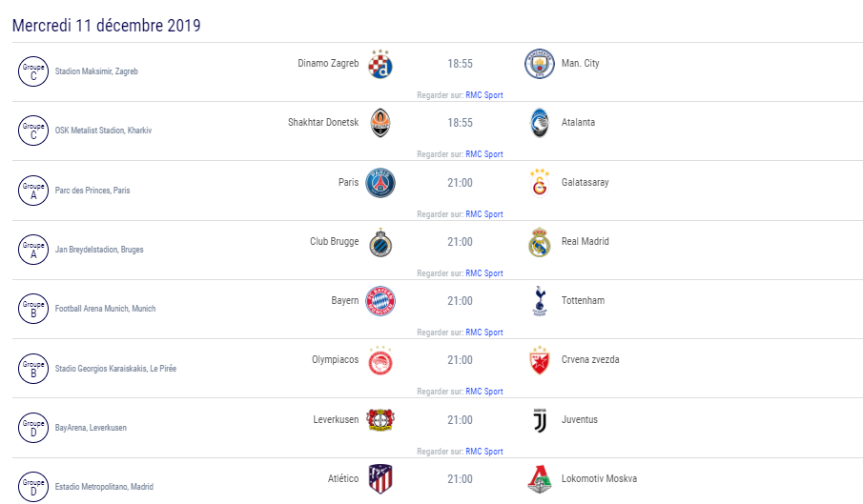This screenshot has height=504, width=863.
Task: Select the Tottenham cockerel crest
Action: [540, 301]
